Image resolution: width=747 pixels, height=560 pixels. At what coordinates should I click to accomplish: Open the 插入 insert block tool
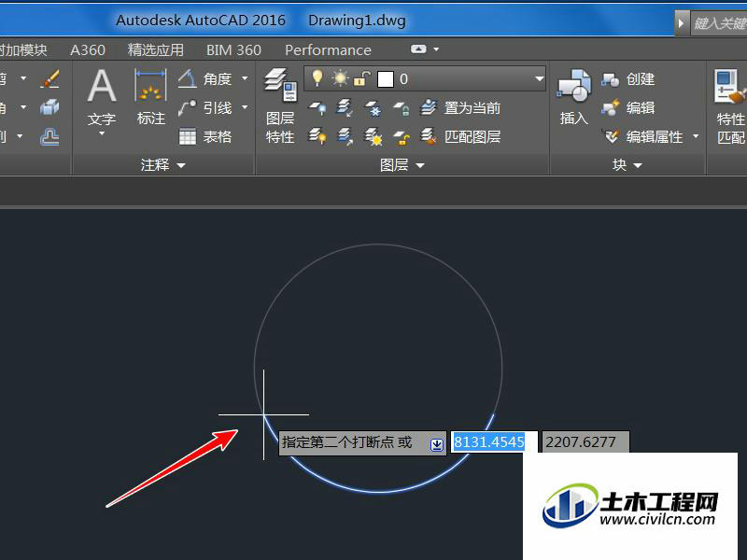[574, 98]
